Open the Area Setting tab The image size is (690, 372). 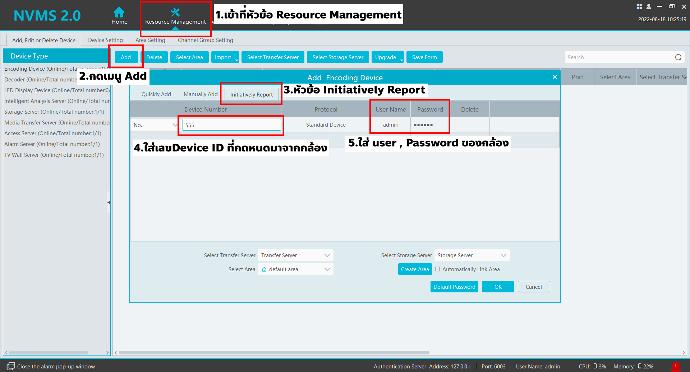click(150, 40)
